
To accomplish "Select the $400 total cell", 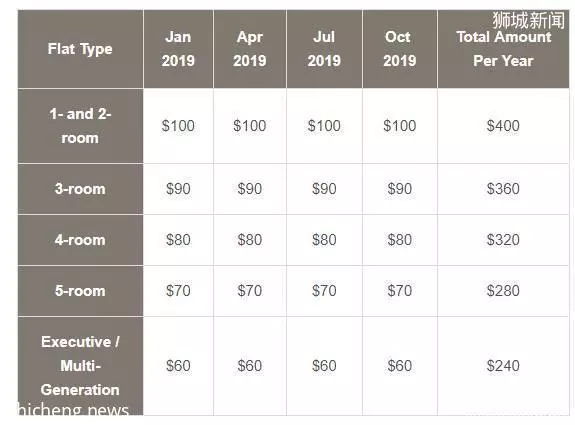I will (503, 126).
